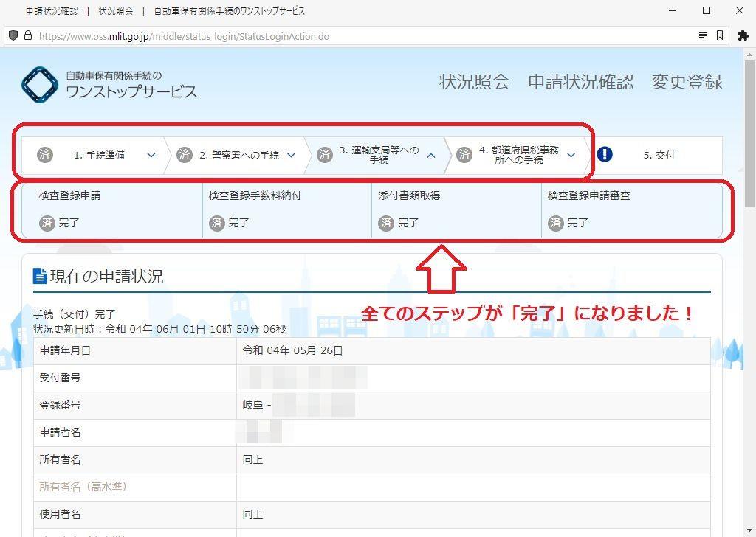Click the browser window title text

click(x=165, y=10)
